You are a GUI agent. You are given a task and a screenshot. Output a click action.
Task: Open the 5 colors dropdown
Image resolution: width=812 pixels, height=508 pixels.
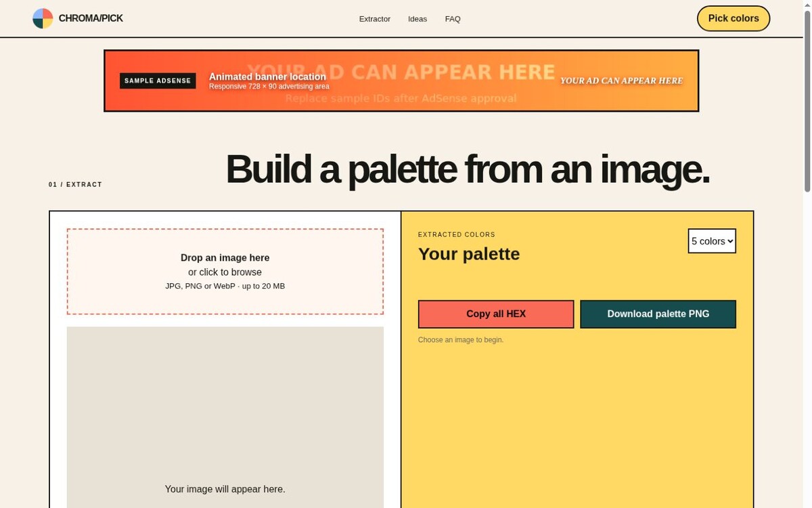(x=712, y=241)
